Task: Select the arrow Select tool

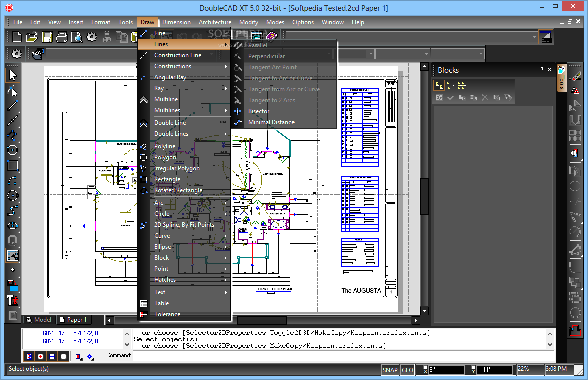Action: (13, 75)
